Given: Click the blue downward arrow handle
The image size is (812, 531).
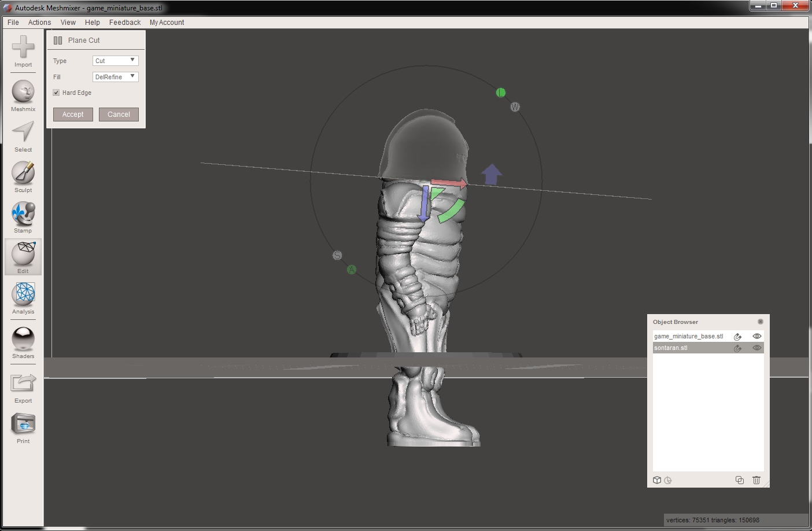Looking at the screenshot, I should [424, 204].
